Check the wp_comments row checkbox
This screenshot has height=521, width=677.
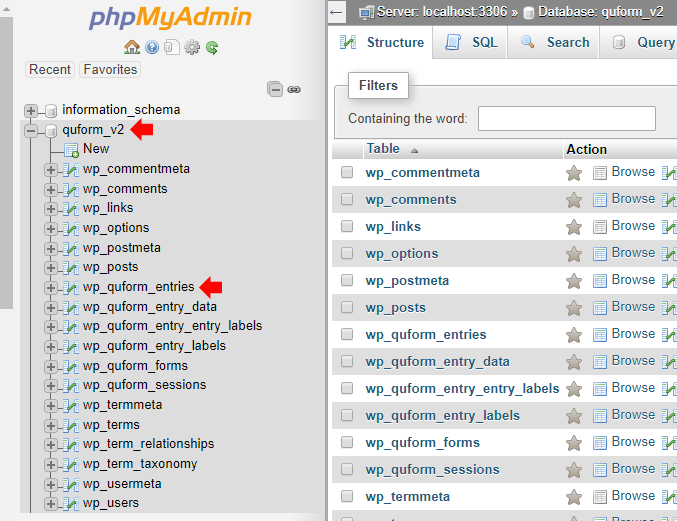pos(347,199)
